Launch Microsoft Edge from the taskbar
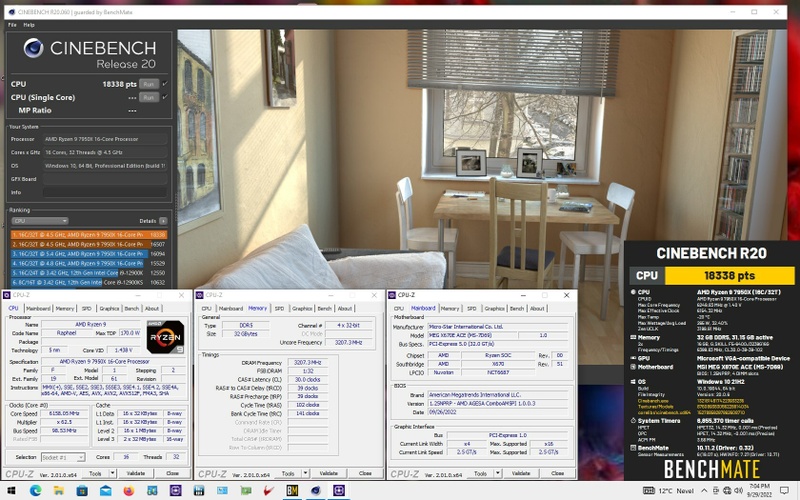 35,491
